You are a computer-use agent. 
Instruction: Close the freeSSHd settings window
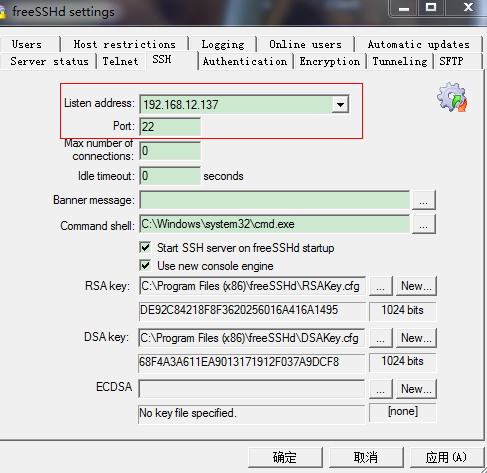click(468, 7)
